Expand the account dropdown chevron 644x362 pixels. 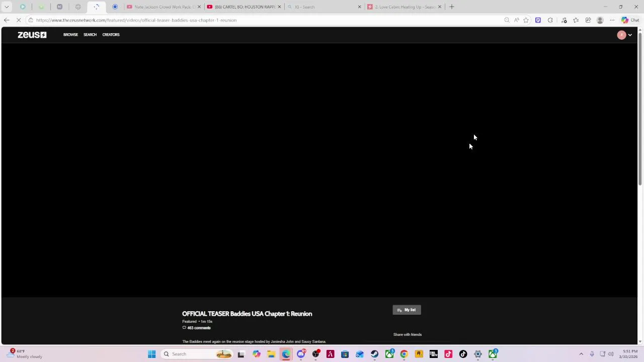click(630, 35)
